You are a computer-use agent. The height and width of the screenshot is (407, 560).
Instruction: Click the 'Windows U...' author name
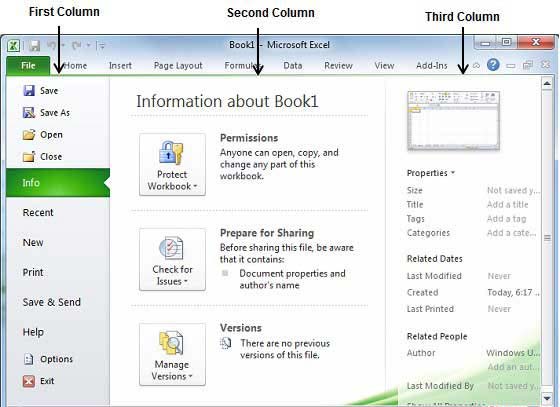point(513,353)
